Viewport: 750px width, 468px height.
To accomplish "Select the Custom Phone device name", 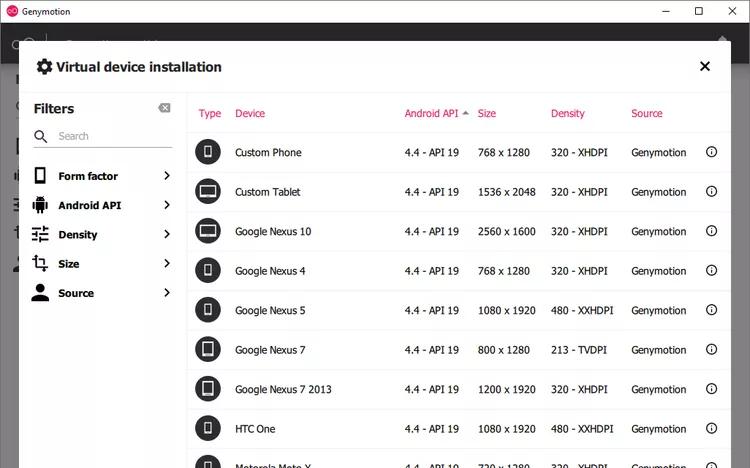I will click(x=268, y=153).
